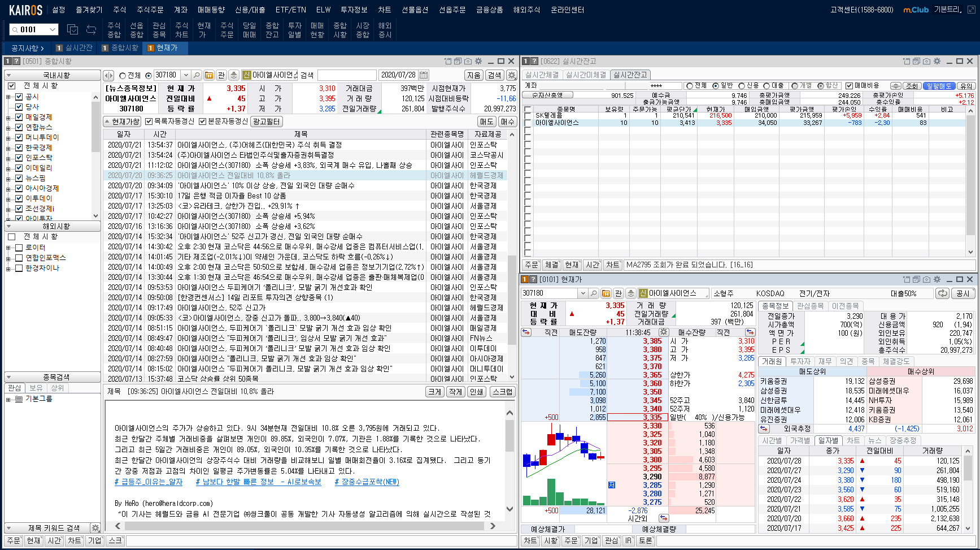Click the swap arrows icon on the top toolbar
This screenshot has height=550, width=980.
[x=91, y=29]
